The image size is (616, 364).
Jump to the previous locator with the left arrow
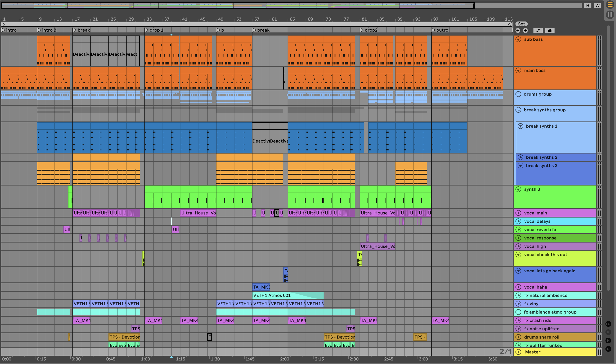pyautogui.click(x=518, y=30)
